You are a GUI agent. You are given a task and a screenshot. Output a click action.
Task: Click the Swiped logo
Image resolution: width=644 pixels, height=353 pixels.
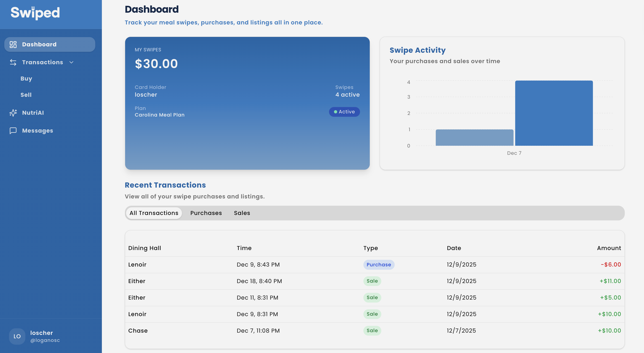coord(35,13)
